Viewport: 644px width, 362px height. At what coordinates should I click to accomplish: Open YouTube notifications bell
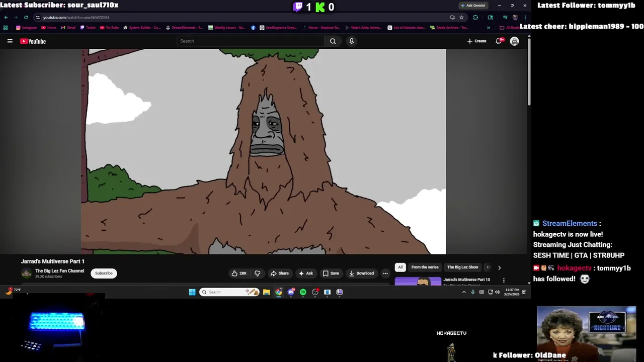pos(499,41)
